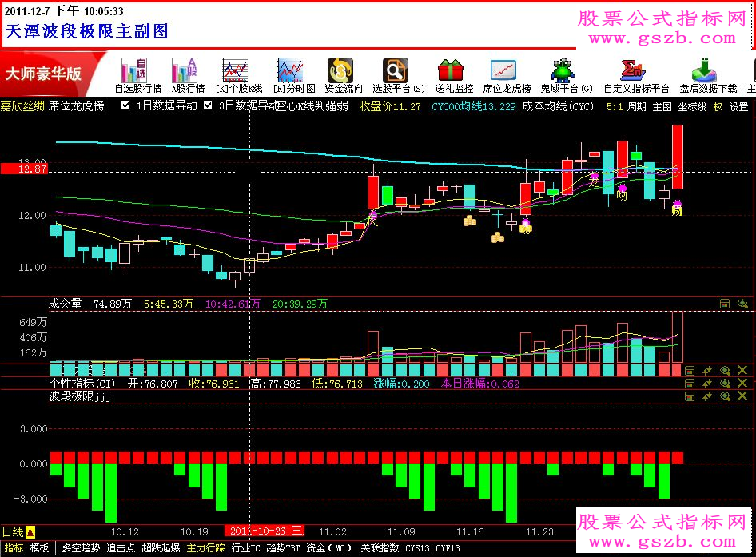This screenshot has height=557, width=756.
Task: Click the 盘后数据下载 download icon
Action: (708, 76)
